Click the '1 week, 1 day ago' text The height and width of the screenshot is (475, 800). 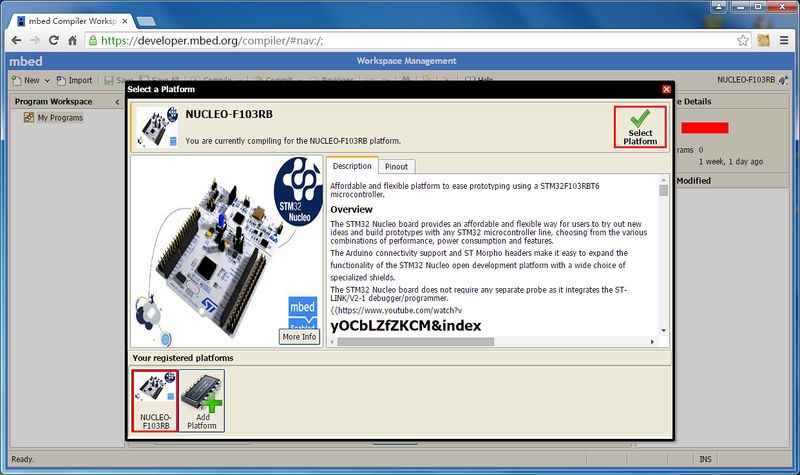(731, 161)
